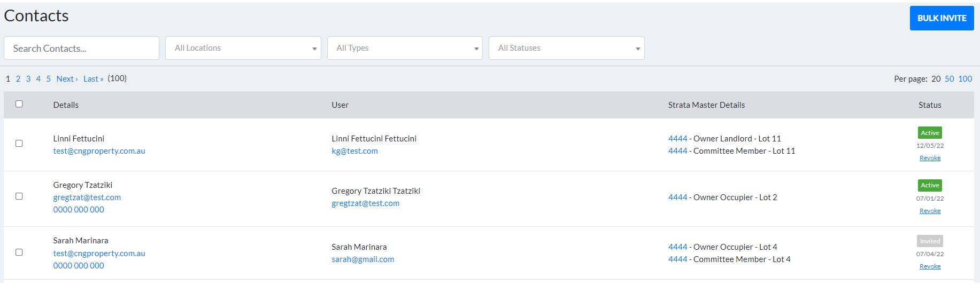Select the name Linni Fettucini Fettucini
The width and height of the screenshot is (980, 285).
pyautogui.click(x=374, y=139)
